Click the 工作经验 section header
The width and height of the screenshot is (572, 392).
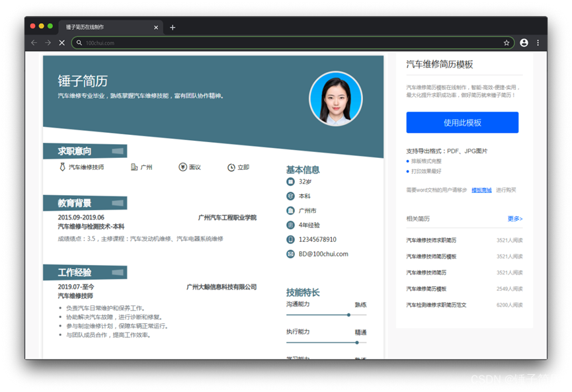[x=85, y=272]
